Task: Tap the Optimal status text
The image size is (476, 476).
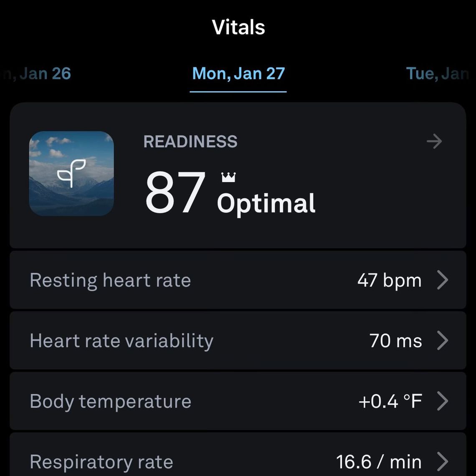Action: (x=266, y=203)
